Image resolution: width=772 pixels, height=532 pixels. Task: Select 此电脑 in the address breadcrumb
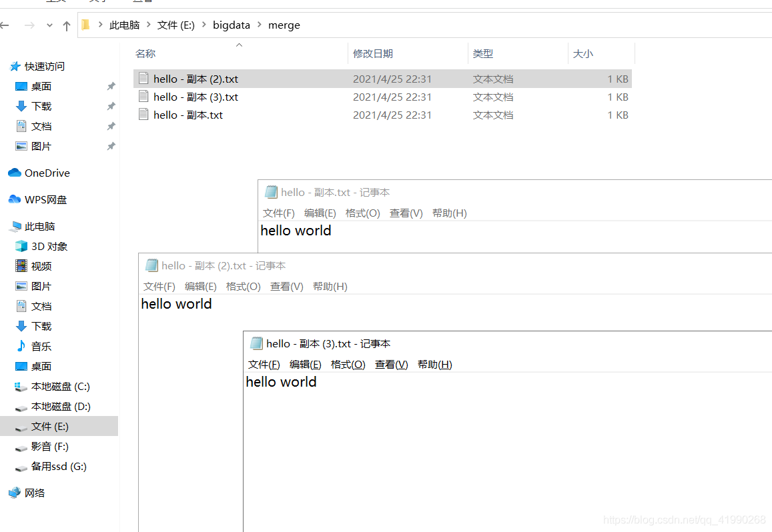tap(125, 25)
